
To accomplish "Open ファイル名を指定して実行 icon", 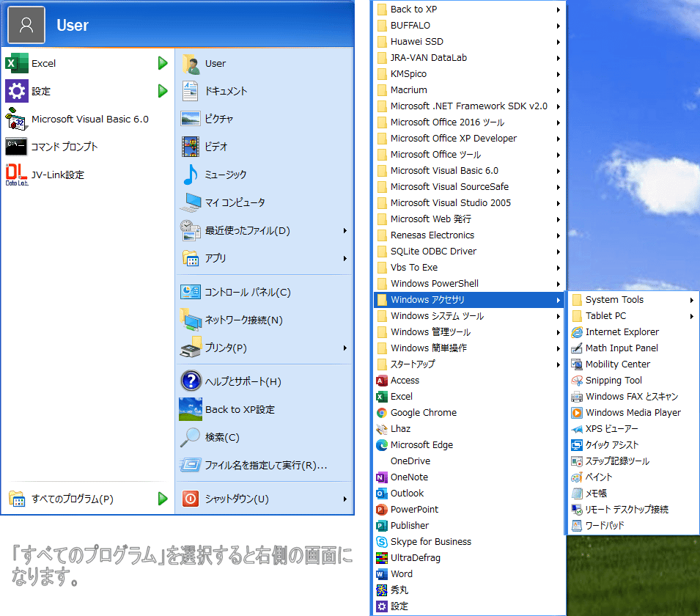I will click(191, 465).
